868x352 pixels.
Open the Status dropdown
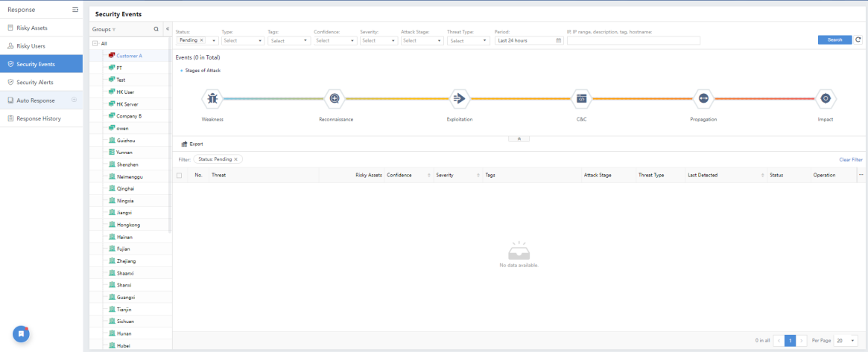pyautogui.click(x=214, y=40)
